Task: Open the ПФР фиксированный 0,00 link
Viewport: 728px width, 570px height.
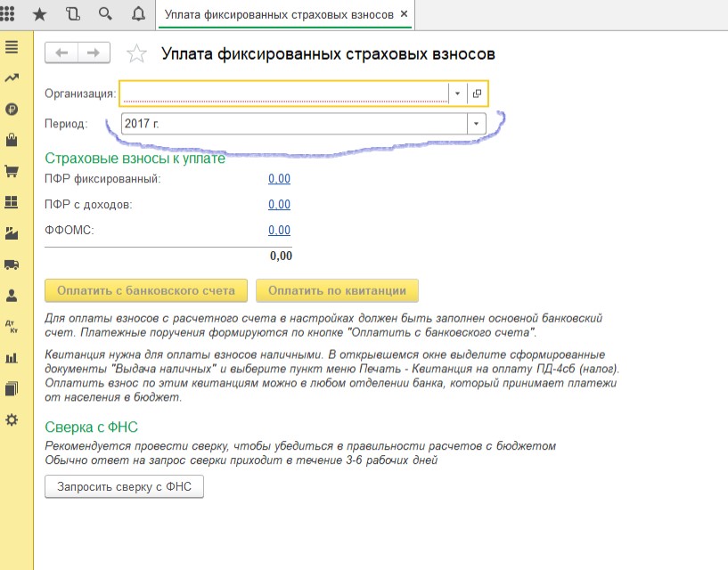Action: coord(279,179)
